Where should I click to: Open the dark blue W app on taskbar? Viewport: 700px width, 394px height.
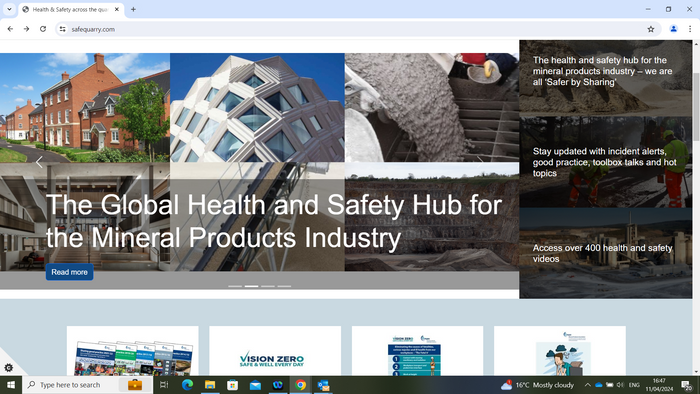click(278, 385)
